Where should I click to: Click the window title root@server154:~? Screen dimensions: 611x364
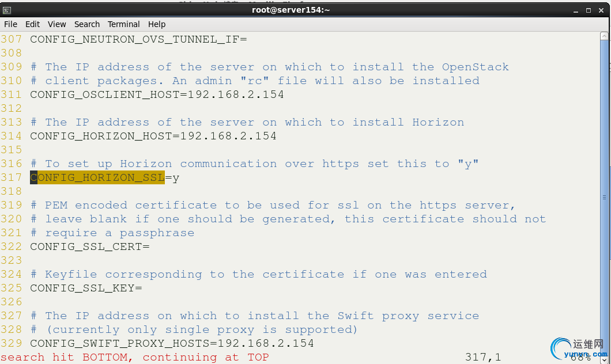coord(291,10)
